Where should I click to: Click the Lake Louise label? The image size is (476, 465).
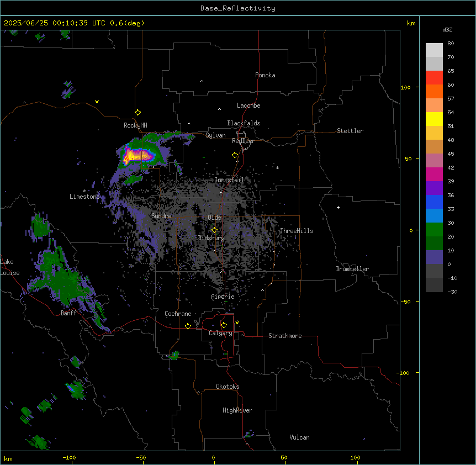[10, 267]
